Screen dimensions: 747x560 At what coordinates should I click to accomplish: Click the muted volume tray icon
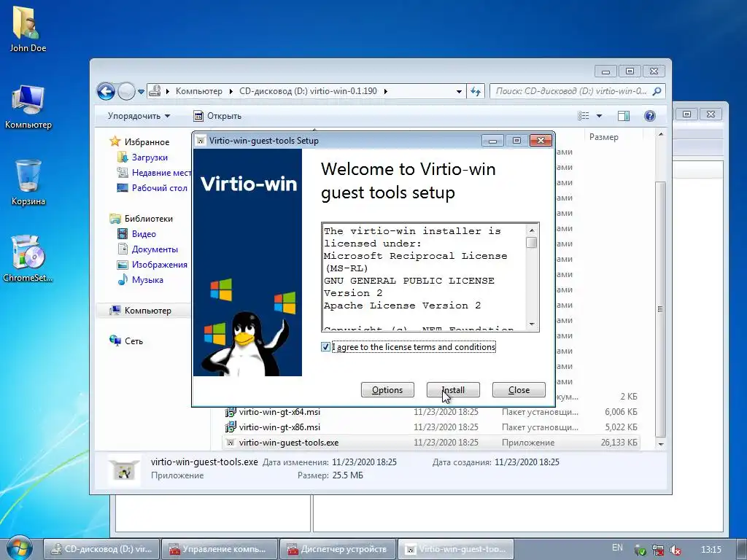(676, 550)
